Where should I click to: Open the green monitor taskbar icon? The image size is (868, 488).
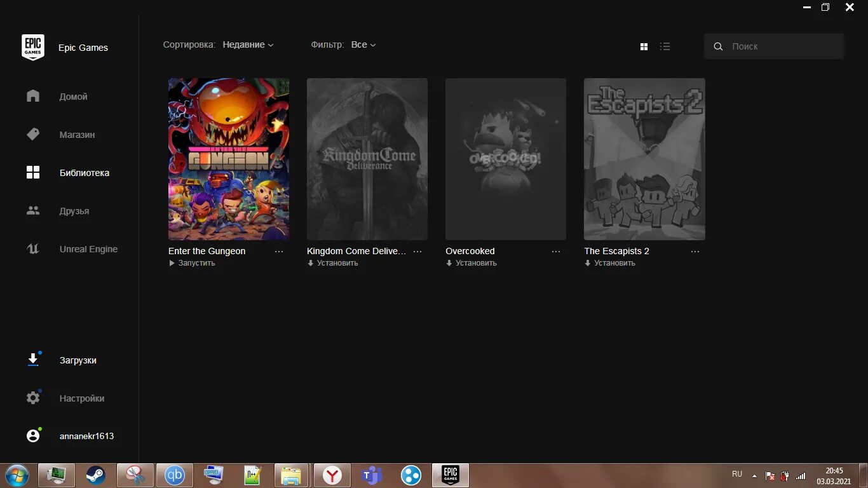(x=57, y=475)
